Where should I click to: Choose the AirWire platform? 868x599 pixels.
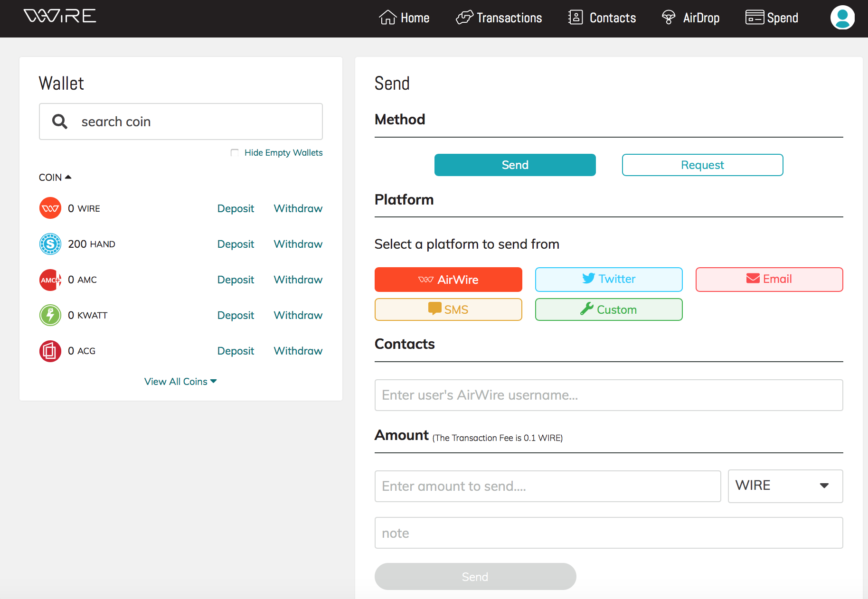[x=448, y=280]
